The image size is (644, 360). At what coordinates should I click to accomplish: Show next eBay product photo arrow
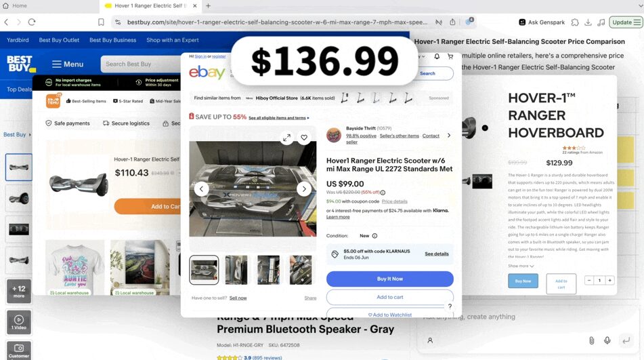[304, 189]
